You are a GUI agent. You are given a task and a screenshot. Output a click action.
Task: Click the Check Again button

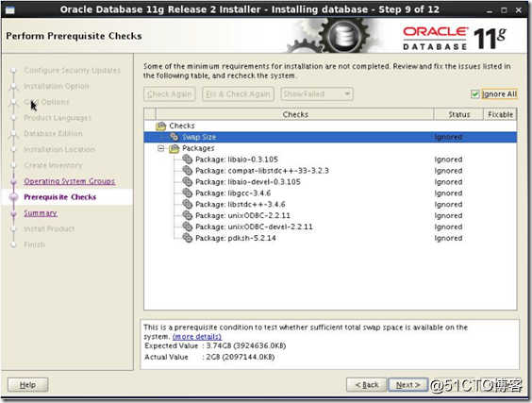[169, 94]
